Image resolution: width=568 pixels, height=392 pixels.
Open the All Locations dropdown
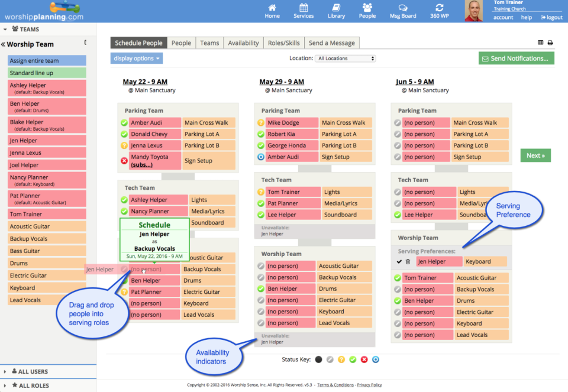coord(346,59)
